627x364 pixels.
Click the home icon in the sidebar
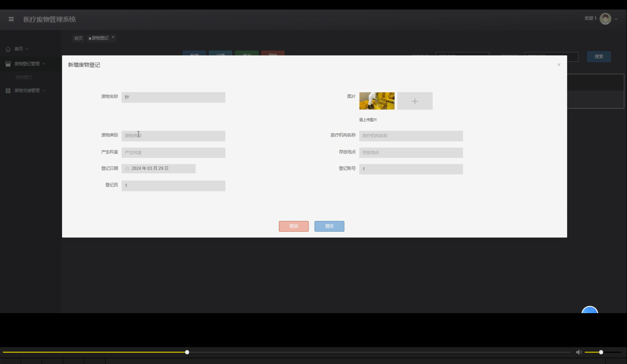tap(8, 49)
